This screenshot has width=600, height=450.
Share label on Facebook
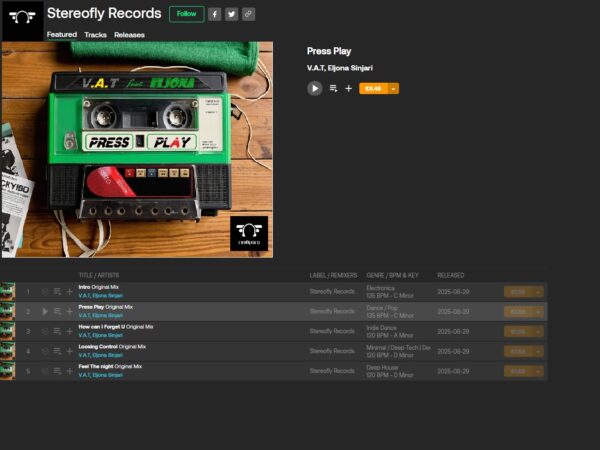(214, 14)
